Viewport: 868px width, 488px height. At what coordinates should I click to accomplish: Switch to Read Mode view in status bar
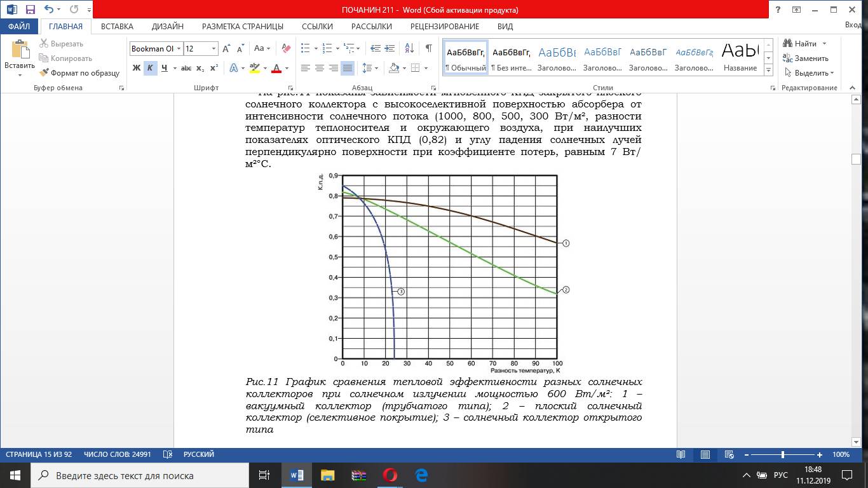tap(681, 455)
